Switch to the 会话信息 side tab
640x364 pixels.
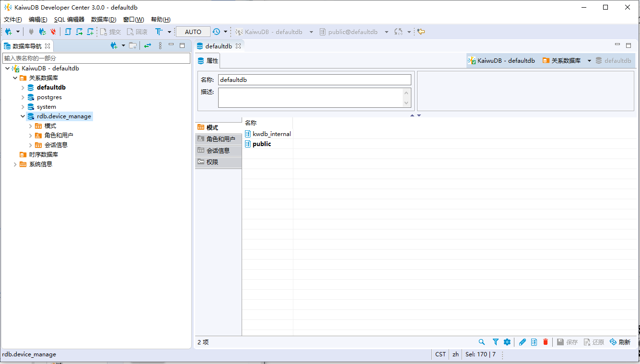point(218,150)
